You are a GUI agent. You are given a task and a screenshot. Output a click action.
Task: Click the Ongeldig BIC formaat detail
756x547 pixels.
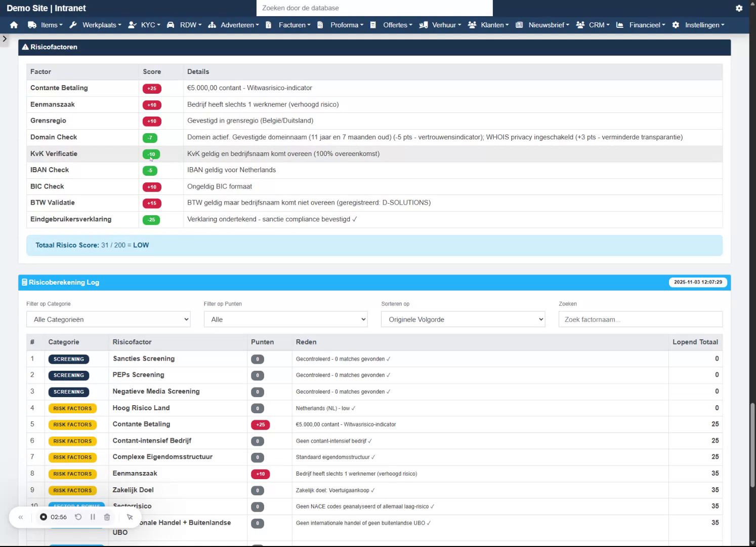coord(220,186)
